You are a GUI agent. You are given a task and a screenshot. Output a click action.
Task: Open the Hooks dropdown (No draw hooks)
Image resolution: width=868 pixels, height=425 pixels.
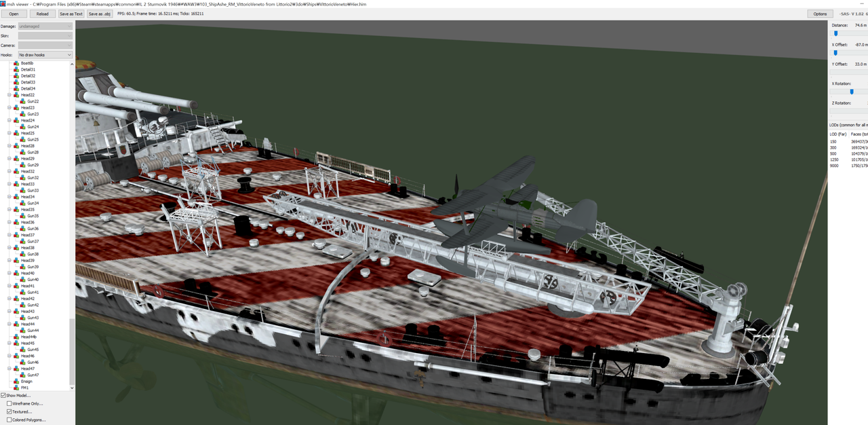45,55
